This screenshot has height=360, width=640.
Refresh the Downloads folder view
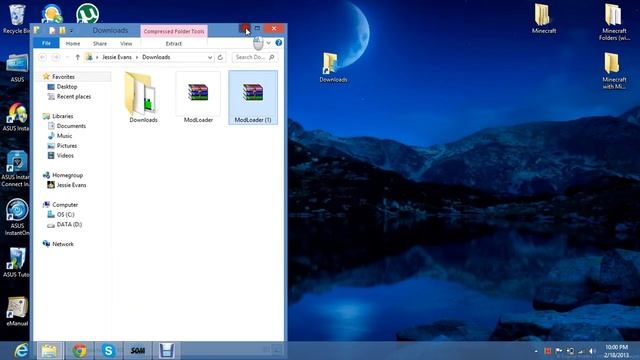(220, 57)
